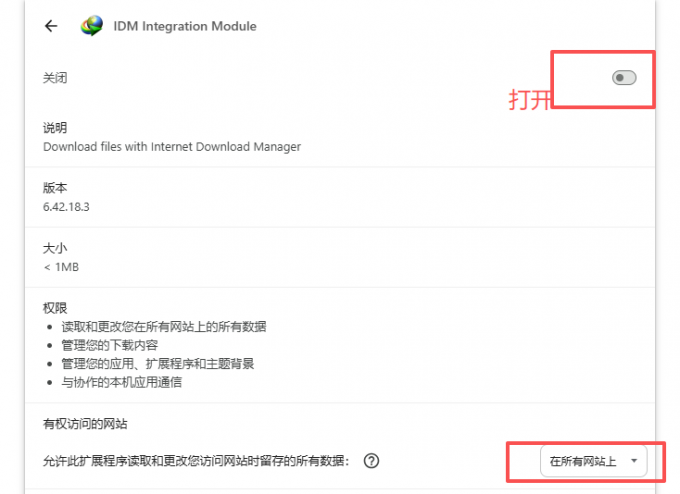680x494 pixels.
Task: Click the 与协作的本机应用通信 permission line
Action: click(x=121, y=382)
